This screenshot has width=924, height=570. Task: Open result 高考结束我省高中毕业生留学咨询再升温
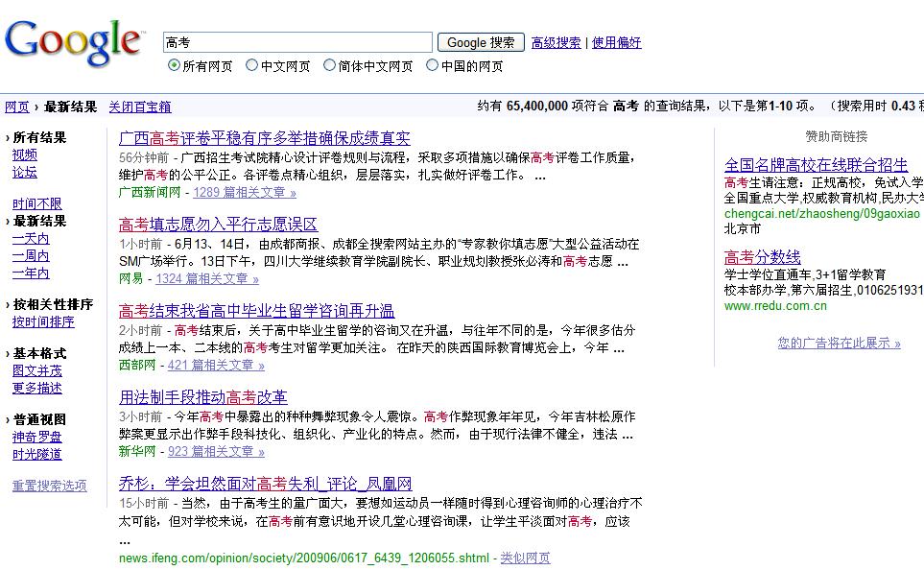click(x=257, y=311)
